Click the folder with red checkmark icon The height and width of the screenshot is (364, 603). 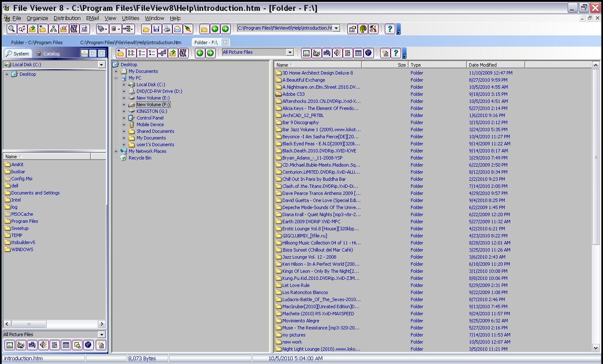click(64, 29)
